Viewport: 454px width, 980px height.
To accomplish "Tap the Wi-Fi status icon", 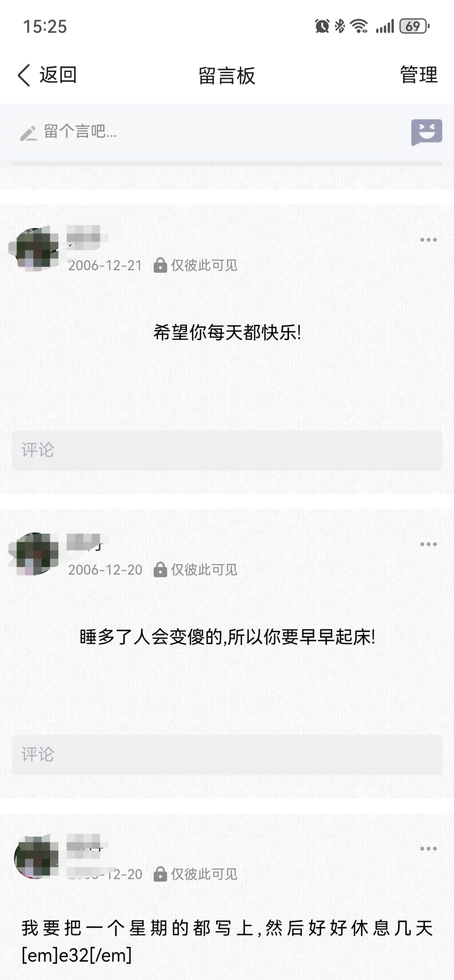I will 359,26.
